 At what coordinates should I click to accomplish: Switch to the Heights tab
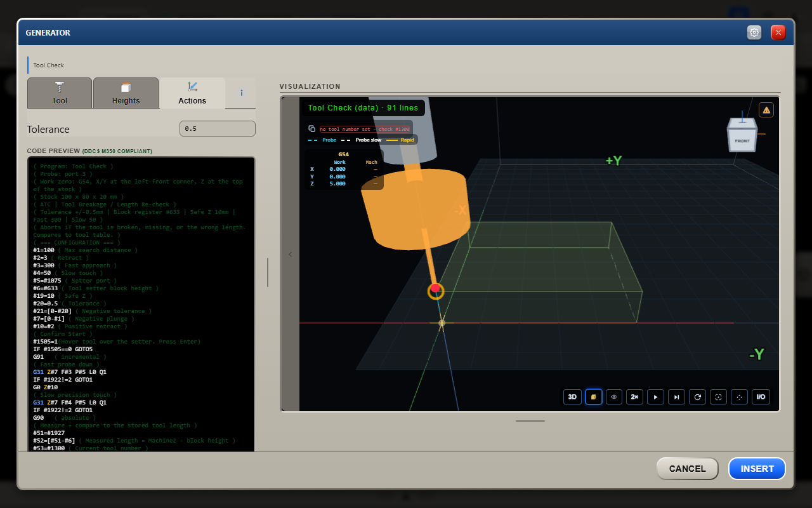pos(126,93)
